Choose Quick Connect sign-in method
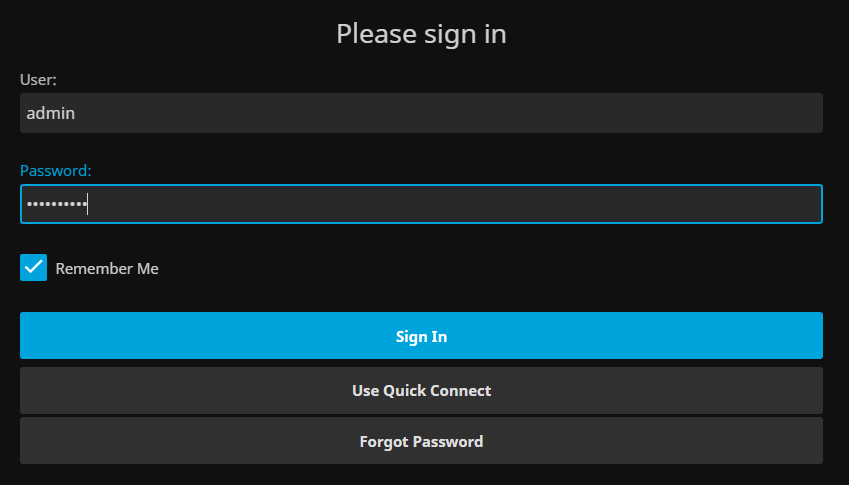Screen dimensions: 849x485 [x=421, y=390]
